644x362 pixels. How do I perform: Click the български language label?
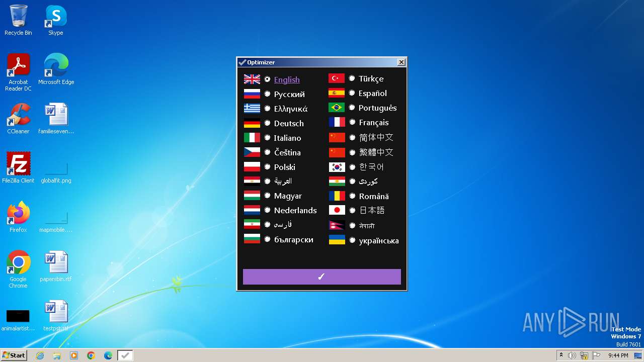(294, 239)
